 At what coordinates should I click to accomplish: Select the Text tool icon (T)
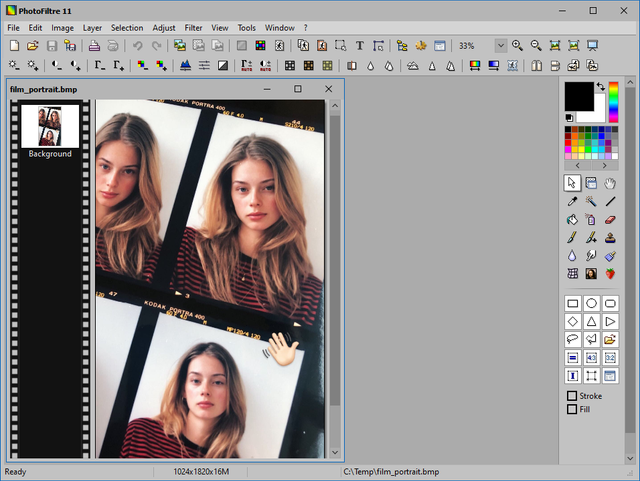pos(359,46)
